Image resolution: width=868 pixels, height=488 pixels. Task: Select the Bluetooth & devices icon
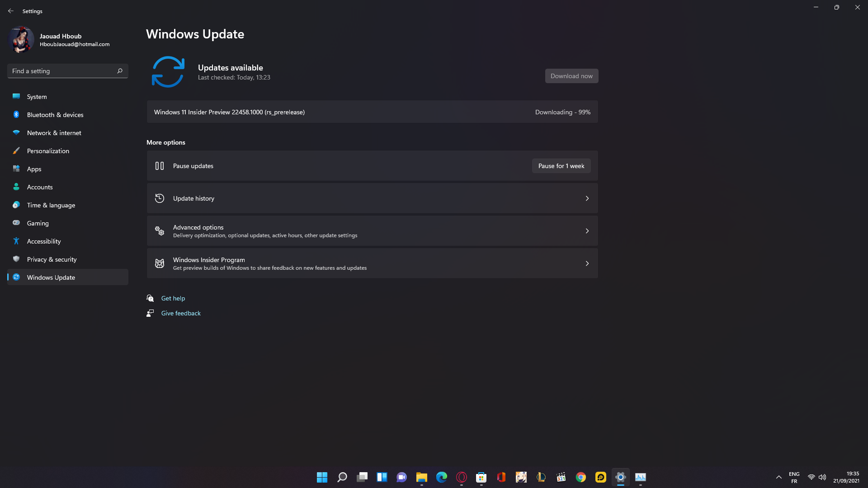point(16,115)
